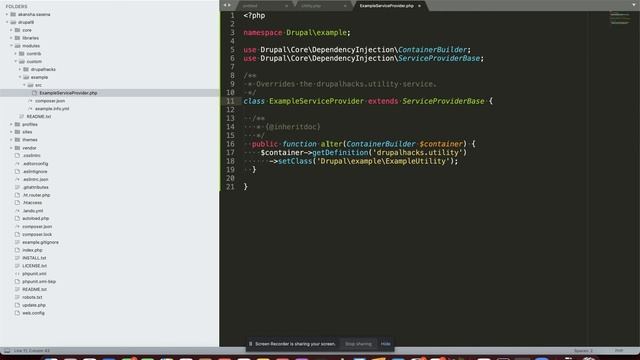The width and height of the screenshot is (640, 360).
Task: Click Line 11, Column 43 in status bar
Action: coord(32,351)
